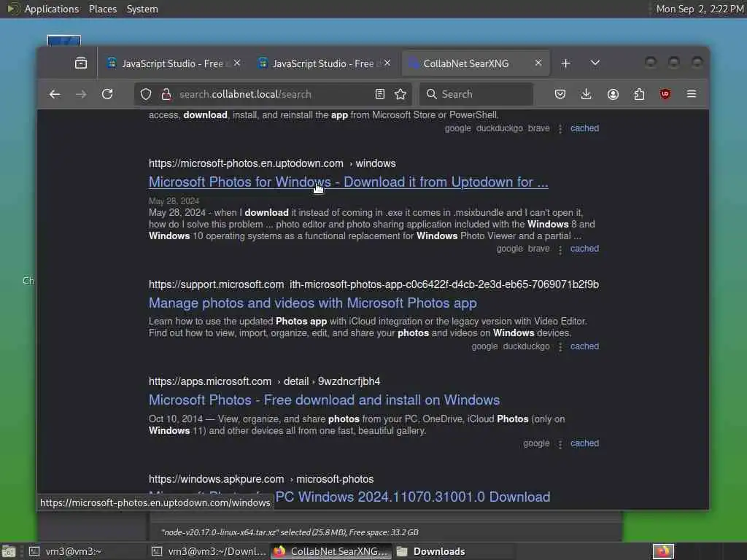Open the hamburger application menu
The height and width of the screenshot is (560, 747).
point(692,94)
